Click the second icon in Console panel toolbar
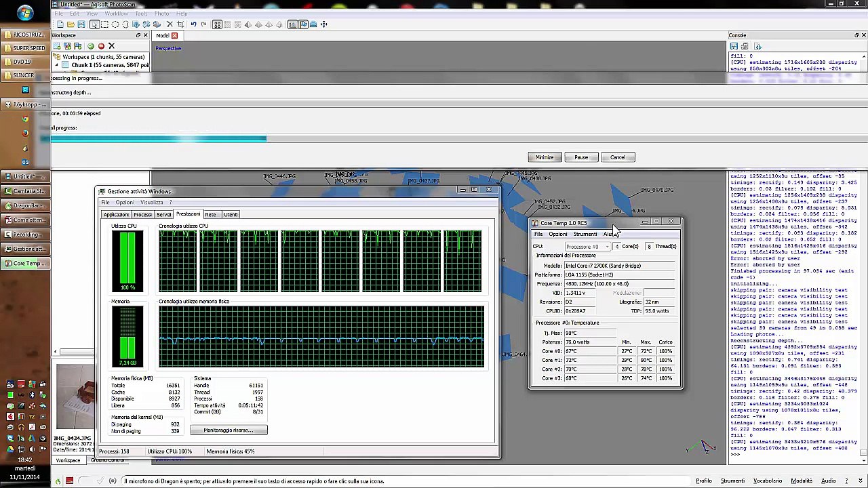Image resolution: width=868 pixels, height=488 pixels. (745, 46)
